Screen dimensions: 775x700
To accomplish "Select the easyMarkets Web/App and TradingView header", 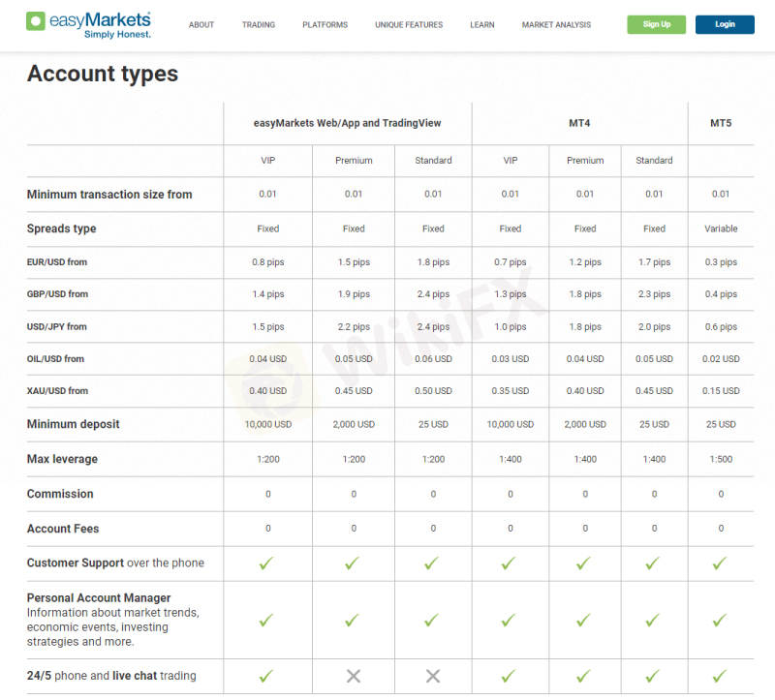I will point(348,123).
